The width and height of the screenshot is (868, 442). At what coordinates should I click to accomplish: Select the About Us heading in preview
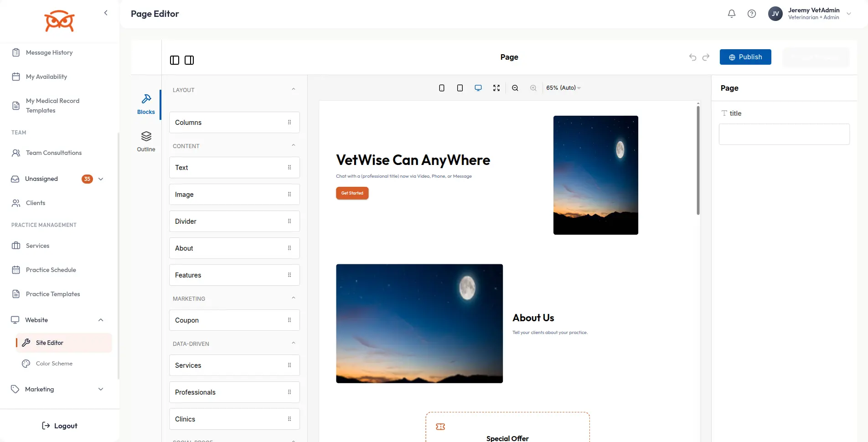533,318
